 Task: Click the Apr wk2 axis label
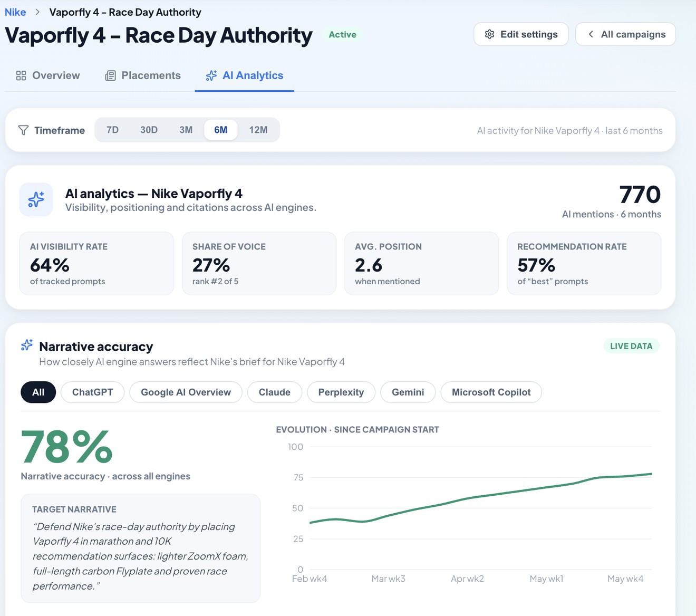(x=467, y=579)
